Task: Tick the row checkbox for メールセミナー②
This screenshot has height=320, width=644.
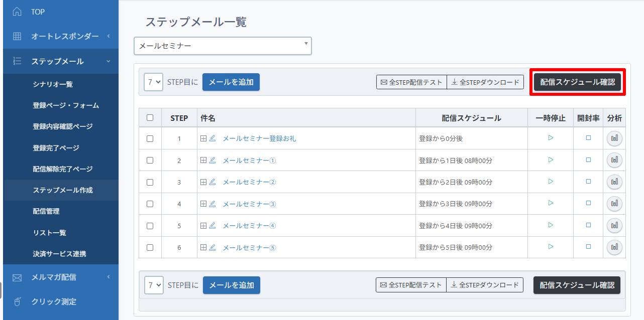Action: click(x=150, y=183)
